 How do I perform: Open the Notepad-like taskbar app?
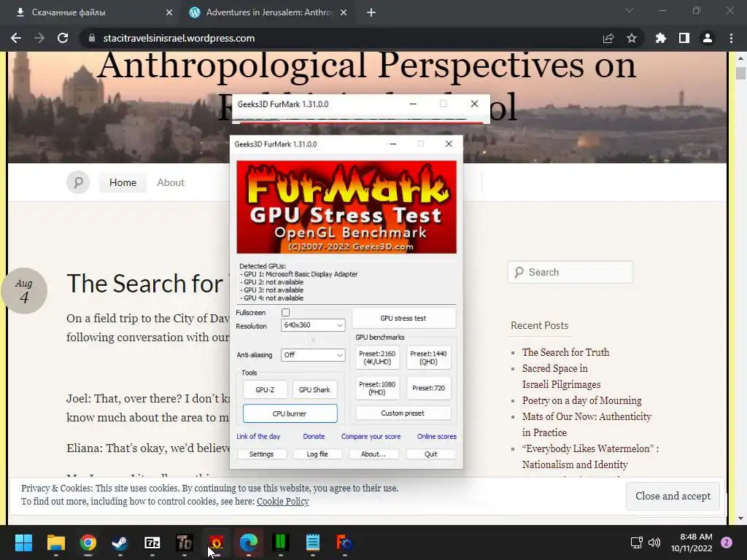tap(313, 542)
